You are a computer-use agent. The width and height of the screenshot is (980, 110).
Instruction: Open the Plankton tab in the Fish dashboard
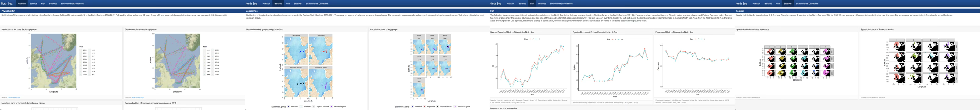(510, 3)
